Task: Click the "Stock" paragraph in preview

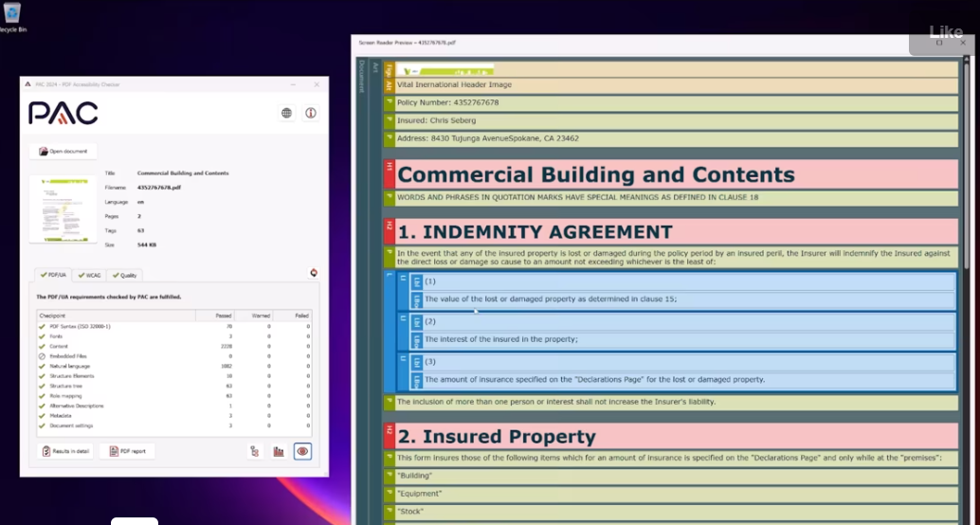Action: pyautogui.click(x=410, y=511)
